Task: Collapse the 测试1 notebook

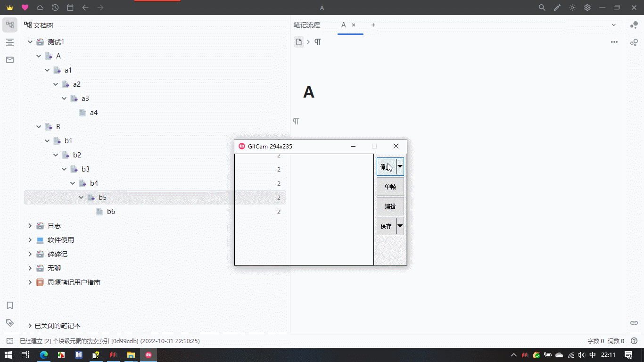Action: [x=30, y=42]
